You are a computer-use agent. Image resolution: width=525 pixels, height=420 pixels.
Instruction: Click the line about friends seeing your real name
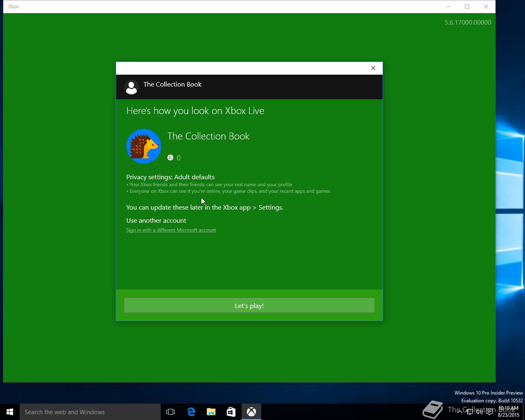click(209, 185)
